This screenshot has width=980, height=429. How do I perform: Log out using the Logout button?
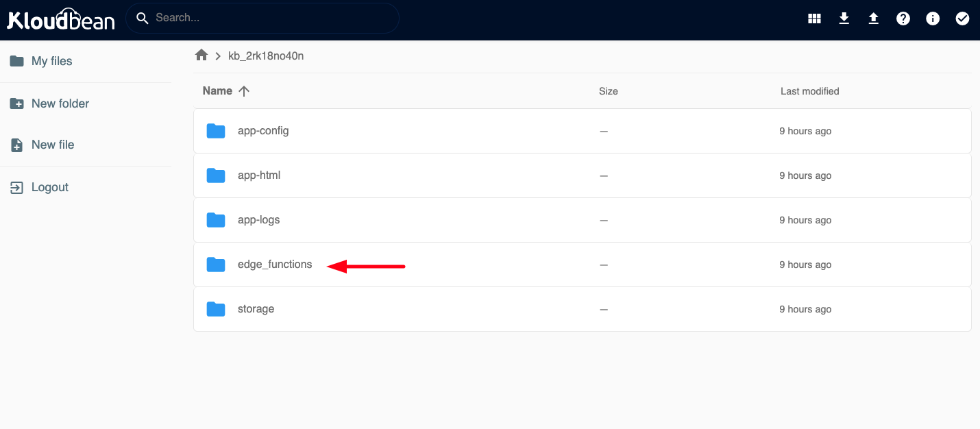(49, 187)
